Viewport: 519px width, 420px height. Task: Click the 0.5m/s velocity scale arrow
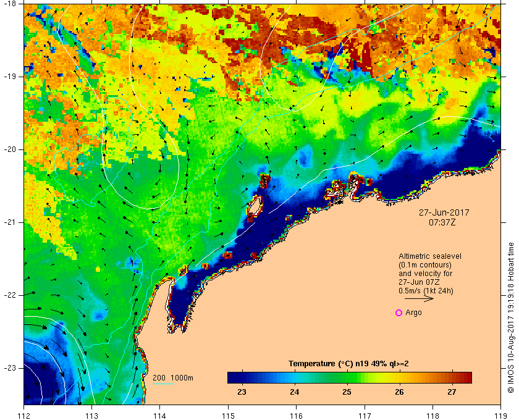(419, 299)
